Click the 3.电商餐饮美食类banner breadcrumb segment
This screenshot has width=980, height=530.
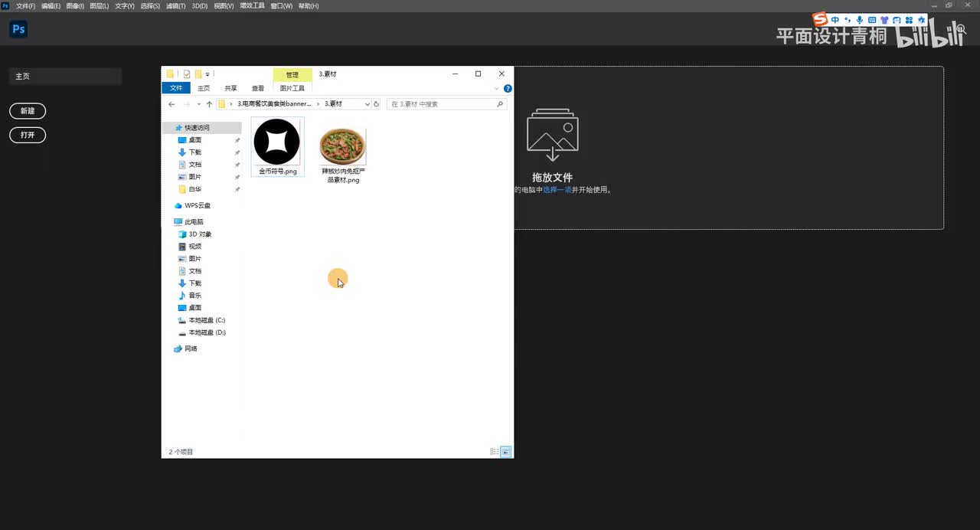[275, 104]
